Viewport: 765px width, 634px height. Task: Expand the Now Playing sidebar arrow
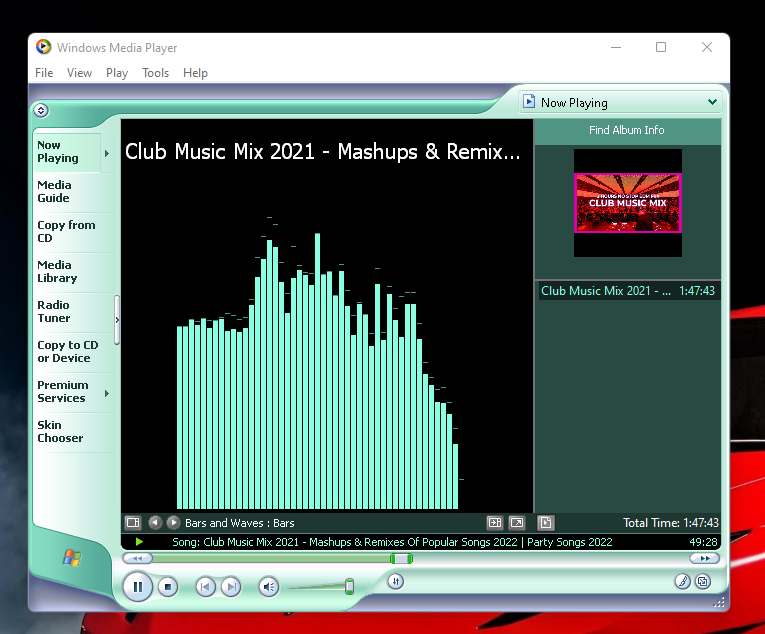coord(107,153)
